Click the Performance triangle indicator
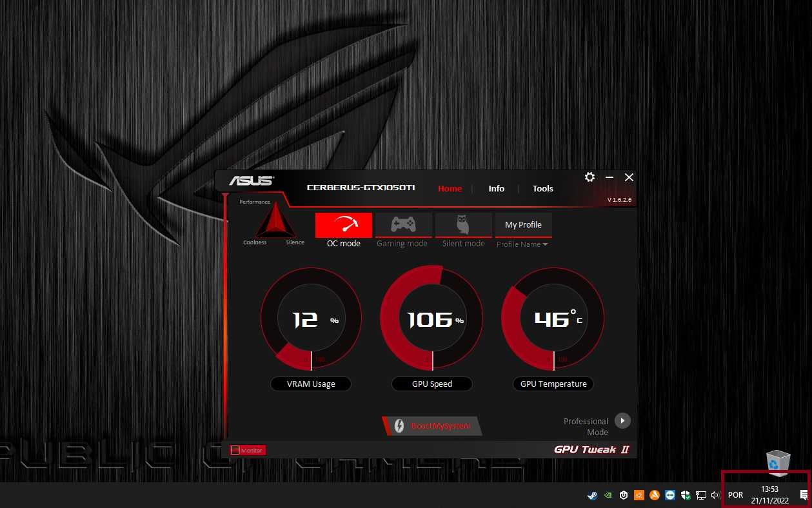Viewport: 812px width, 508px height. click(x=275, y=220)
